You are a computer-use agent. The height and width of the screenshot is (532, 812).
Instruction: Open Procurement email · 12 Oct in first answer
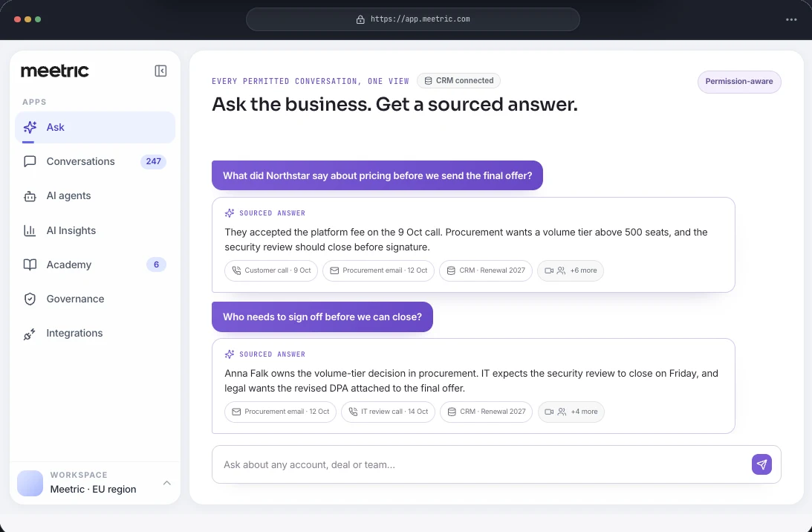(x=378, y=270)
